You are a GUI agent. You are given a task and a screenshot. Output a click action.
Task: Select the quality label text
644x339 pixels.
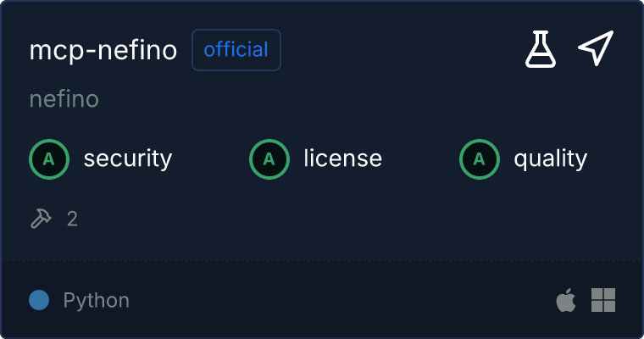[550, 158]
